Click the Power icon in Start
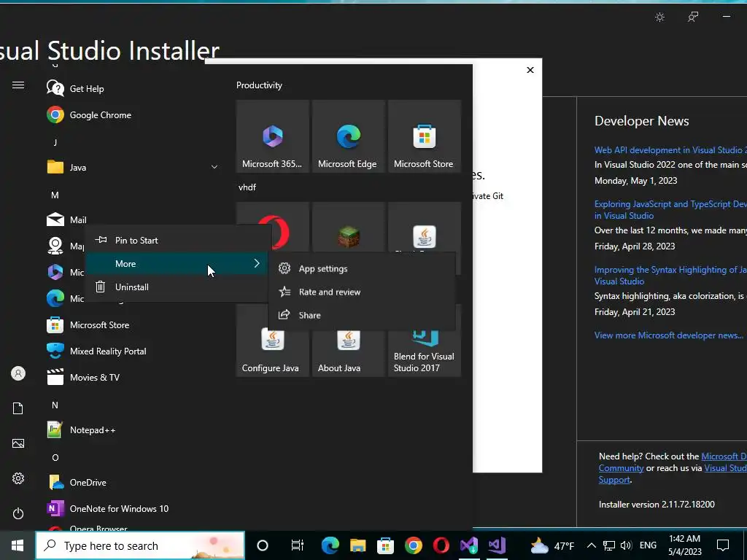This screenshot has width=747, height=560. click(x=18, y=513)
